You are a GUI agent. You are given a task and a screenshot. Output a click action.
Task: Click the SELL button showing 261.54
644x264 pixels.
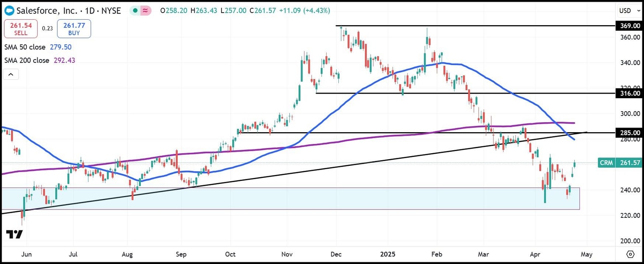21,29
